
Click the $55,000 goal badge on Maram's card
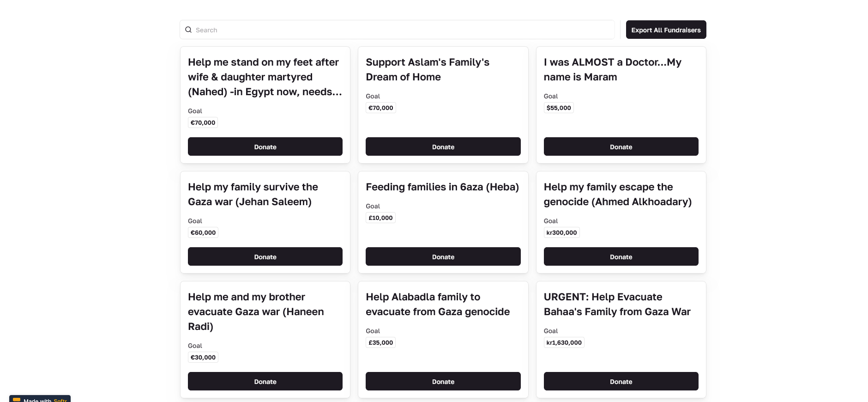(559, 108)
